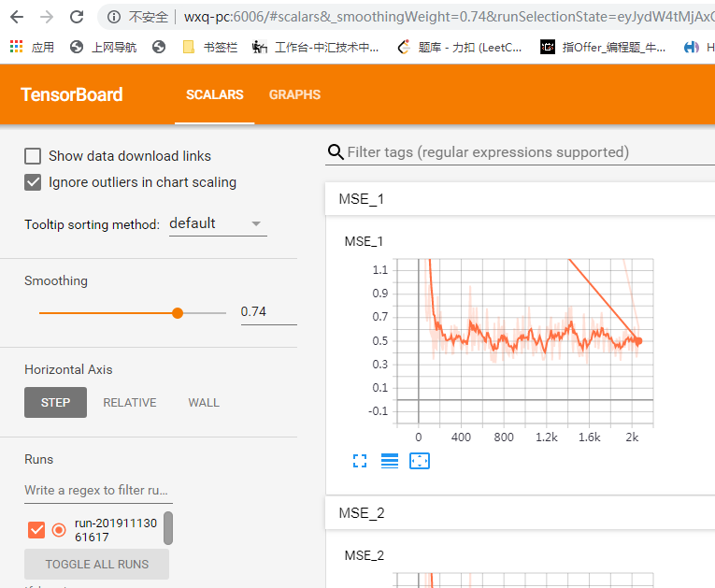This screenshot has height=588, width=715.
Task: Open the 书签栏 bookmark folder
Action: coord(209,47)
